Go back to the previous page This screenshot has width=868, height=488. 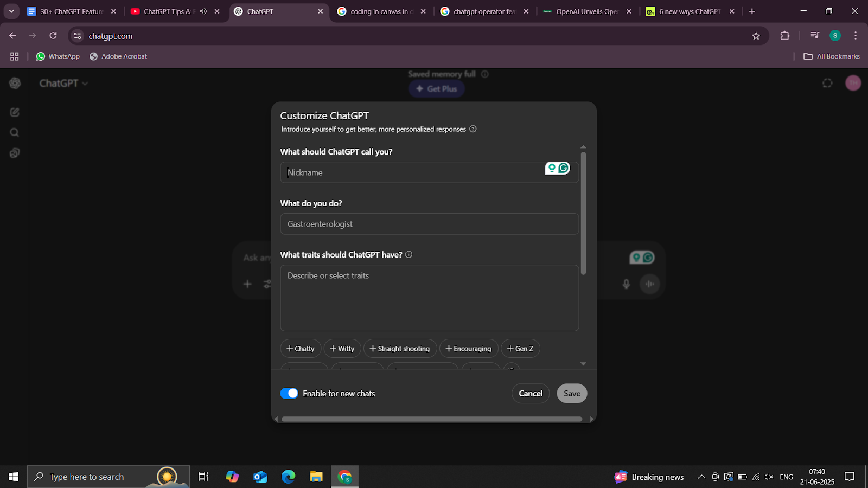(12, 36)
